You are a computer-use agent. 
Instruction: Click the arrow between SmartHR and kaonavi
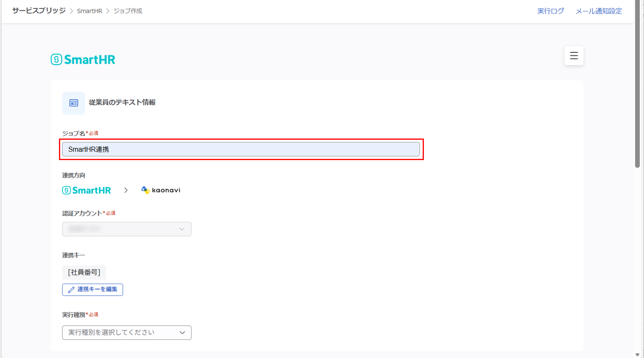pyautogui.click(x=126, y=190)
